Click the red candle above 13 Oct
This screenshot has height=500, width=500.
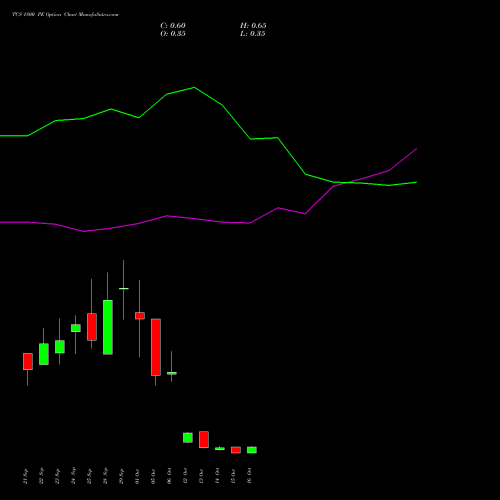(x=204, y=439)
